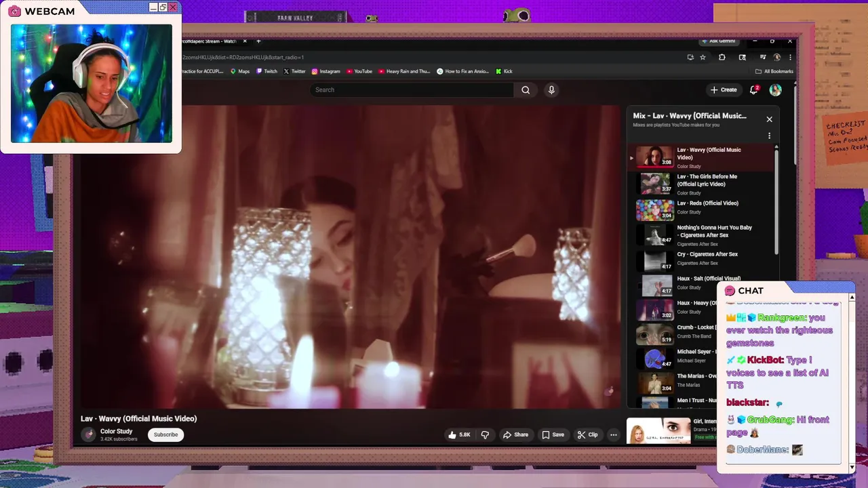868x488 pixels.
Task: Open the Mix playlist three-dot options
Action: 769,136
